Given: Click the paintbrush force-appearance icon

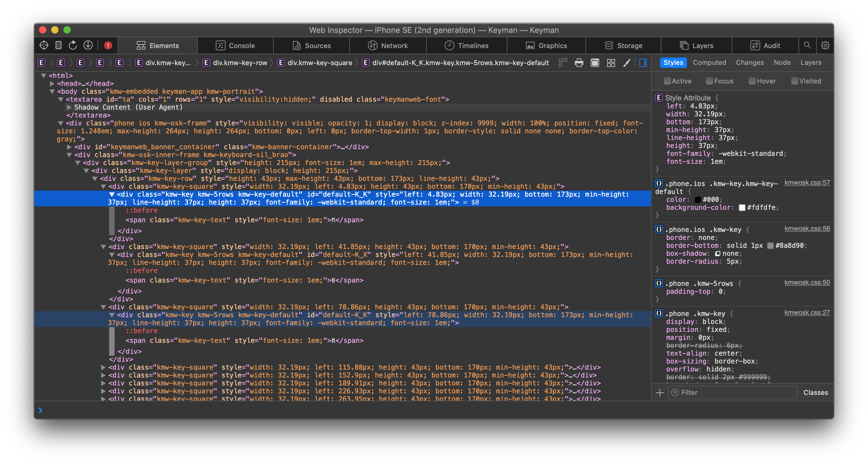Looking at the screenshot, I should [x=627, y=63].
